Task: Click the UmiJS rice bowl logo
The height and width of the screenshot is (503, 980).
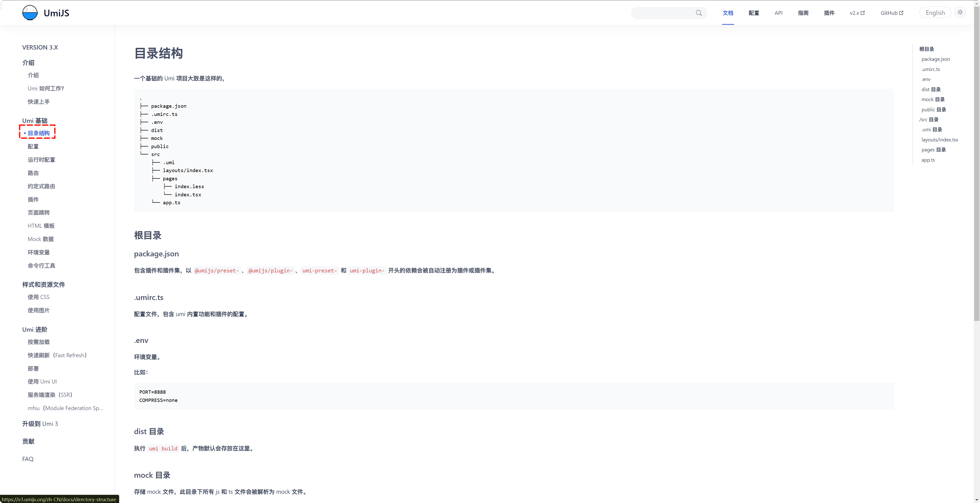Action: click(x=30, y=13)
